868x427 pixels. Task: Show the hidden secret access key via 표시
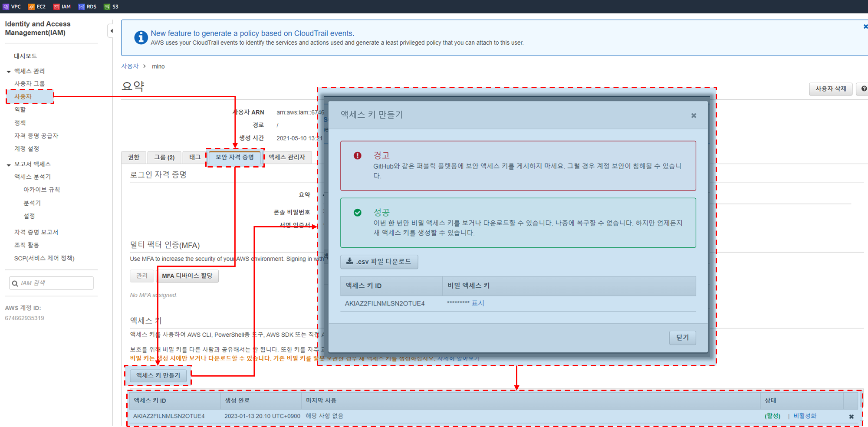477,303
